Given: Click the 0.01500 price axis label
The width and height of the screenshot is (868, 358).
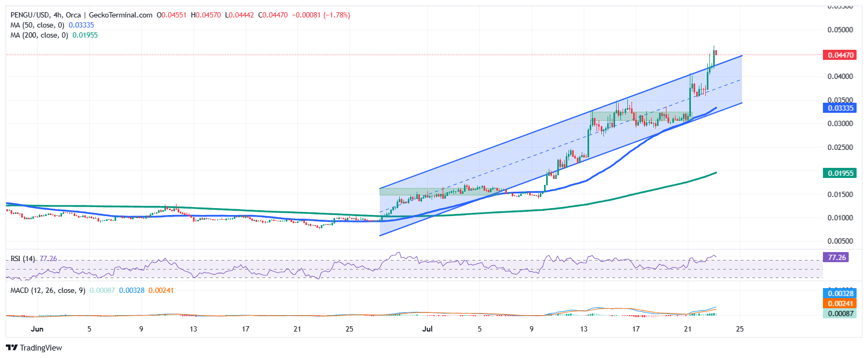Looking at the screenshot, I should (840, 194).
